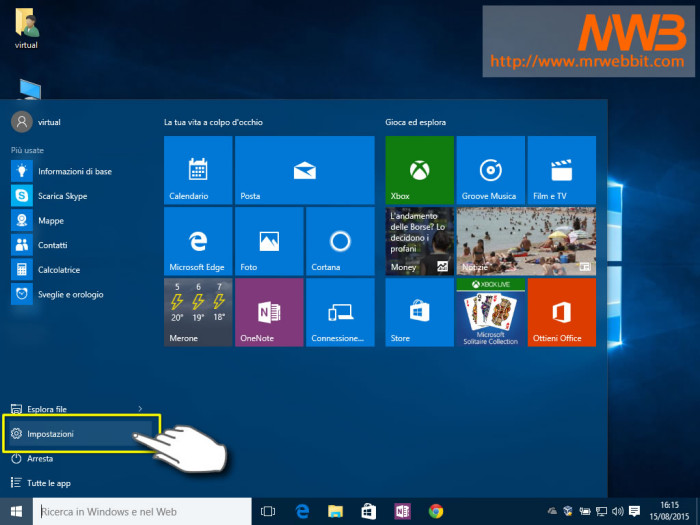The height and width of the screenshot is (525, 700).
Task: Click the virtual user account
Action: pos(36,122)
